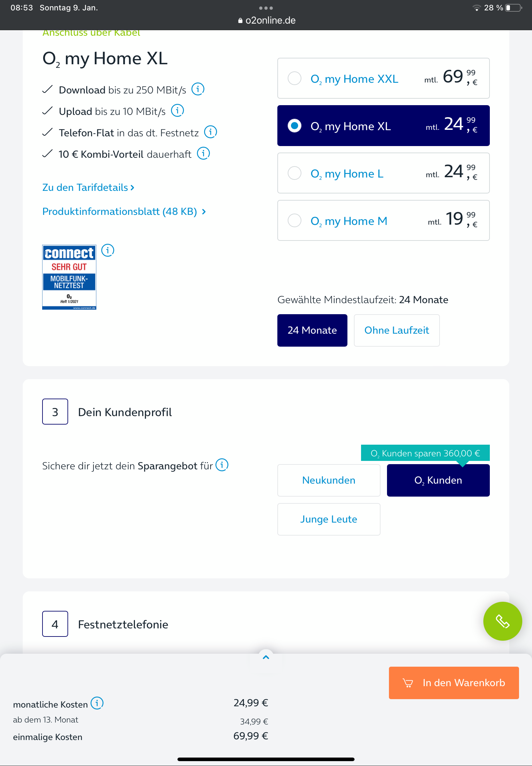Open info icon beside Upload speed
This screenshot has width=532, height=766.
point(177,110)
